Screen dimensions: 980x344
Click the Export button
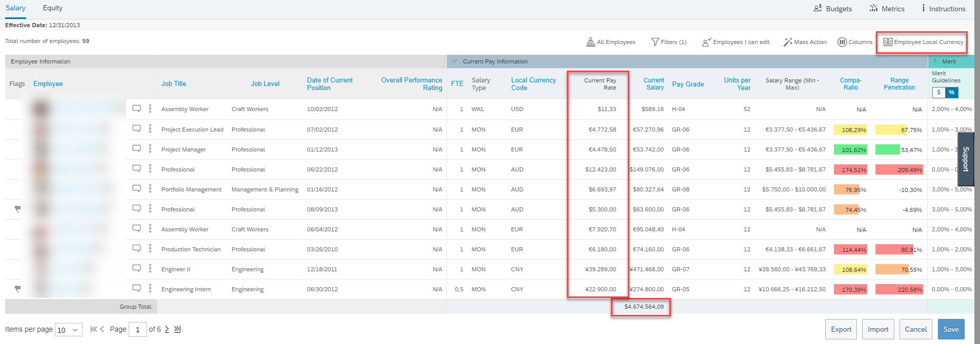[841, 329]
